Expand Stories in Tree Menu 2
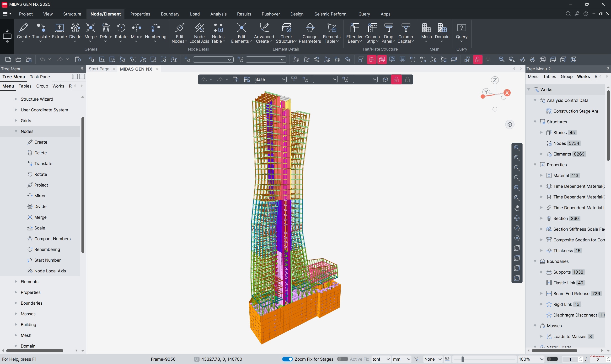The image size is (611, 364). tap(542, 132)
